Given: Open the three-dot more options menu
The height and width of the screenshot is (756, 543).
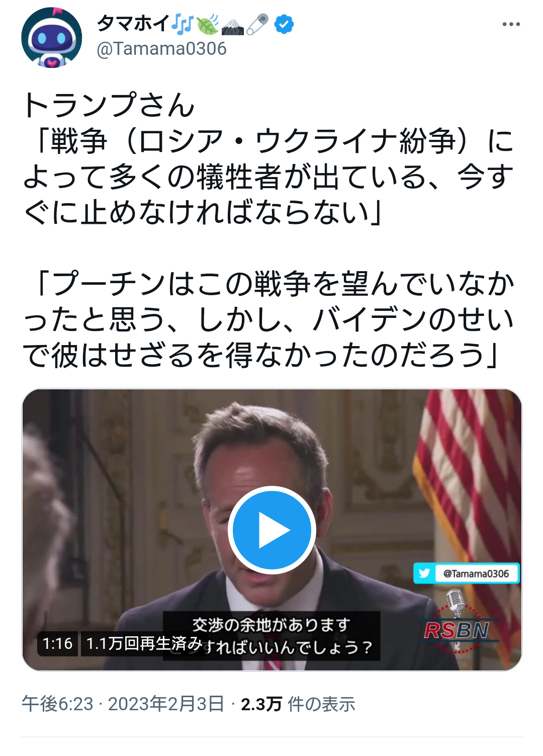Looking at the screenshot, I should point(511,24).
